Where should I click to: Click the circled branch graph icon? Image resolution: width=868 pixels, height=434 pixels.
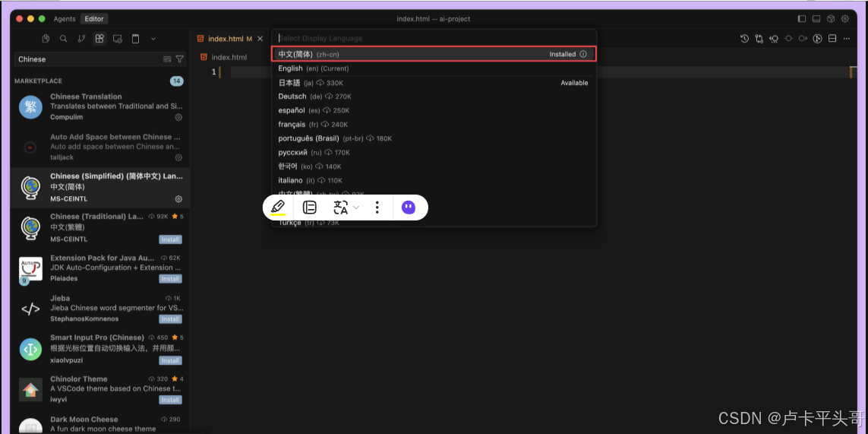pyautogui.click(x=817, y=39)
